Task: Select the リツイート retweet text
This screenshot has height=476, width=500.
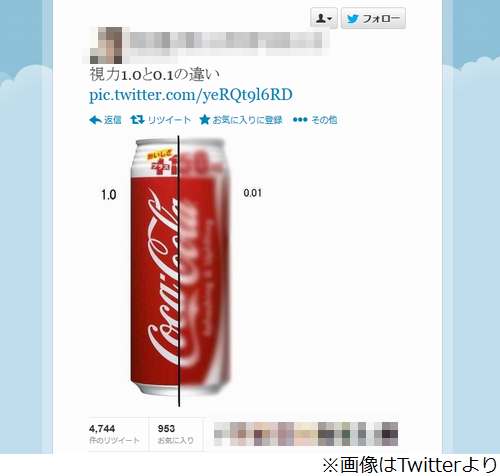Action: [169, 120]
